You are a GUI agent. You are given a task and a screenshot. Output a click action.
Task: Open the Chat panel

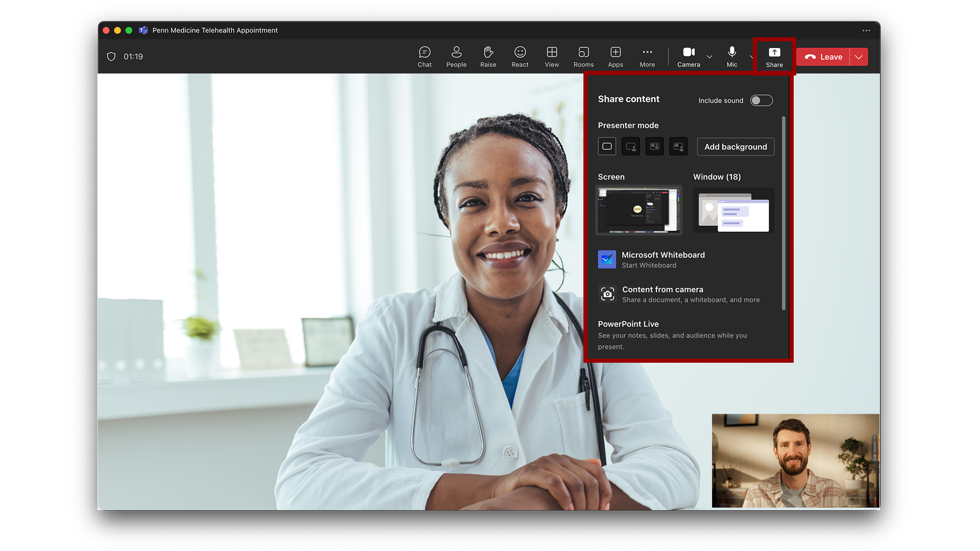(x=424, y=56)
